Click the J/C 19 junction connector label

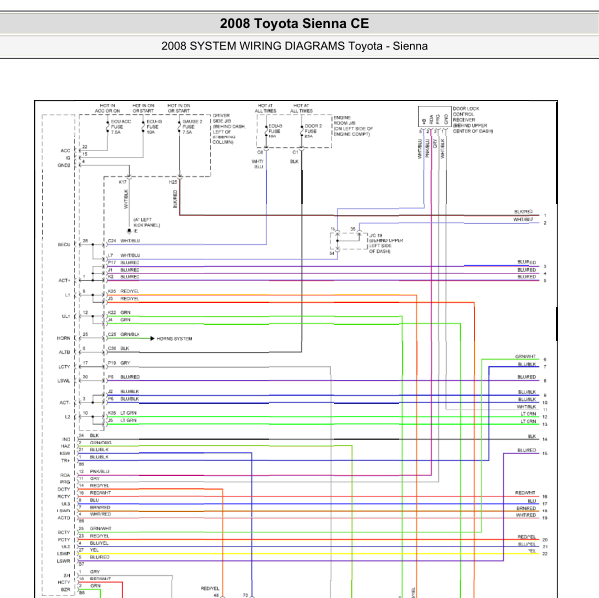point(386,243)
